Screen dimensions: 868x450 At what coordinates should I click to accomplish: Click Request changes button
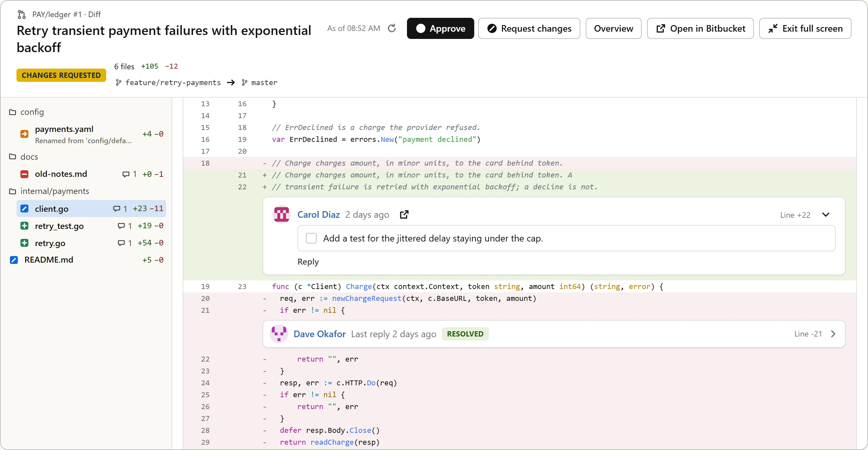(x=529, y=28)
